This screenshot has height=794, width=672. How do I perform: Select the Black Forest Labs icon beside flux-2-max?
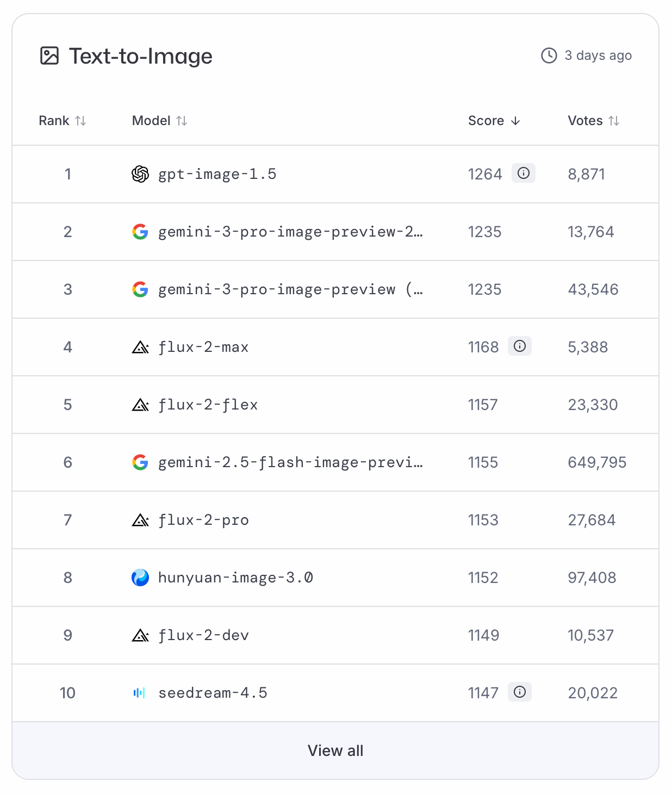coord(140,346)
